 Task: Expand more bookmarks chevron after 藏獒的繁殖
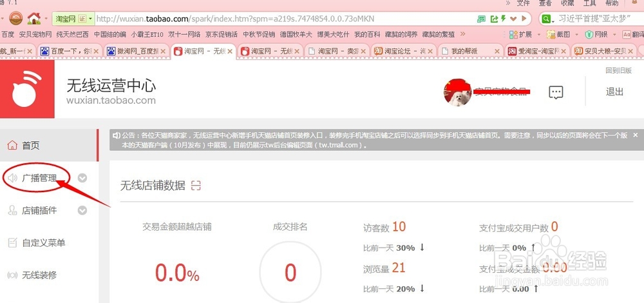pos(463,34)
